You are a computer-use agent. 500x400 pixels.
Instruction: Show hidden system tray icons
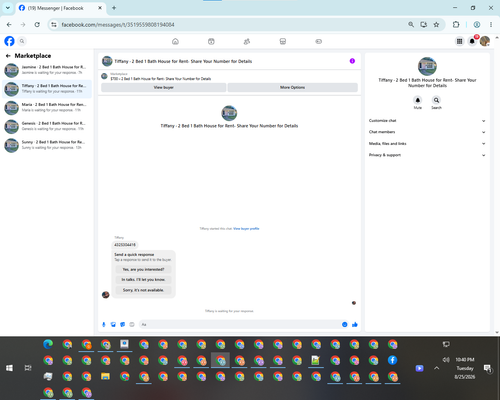coord(437,368)
